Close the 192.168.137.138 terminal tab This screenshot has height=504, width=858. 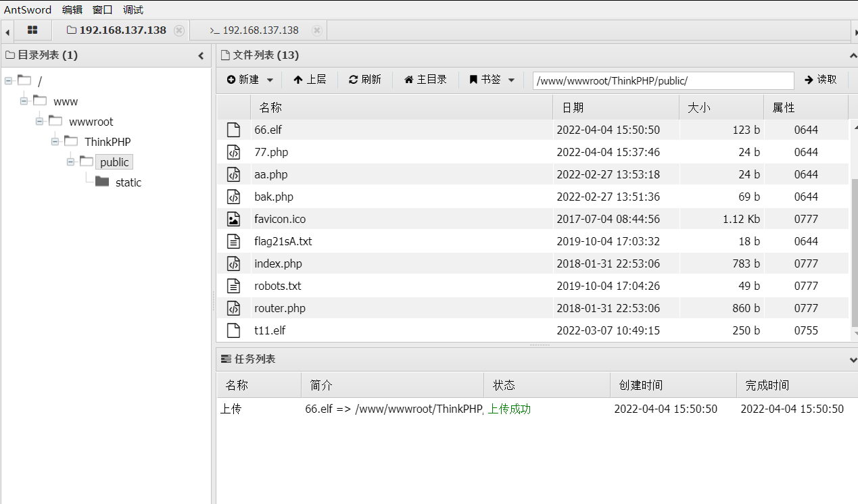(x=316, y=30)
